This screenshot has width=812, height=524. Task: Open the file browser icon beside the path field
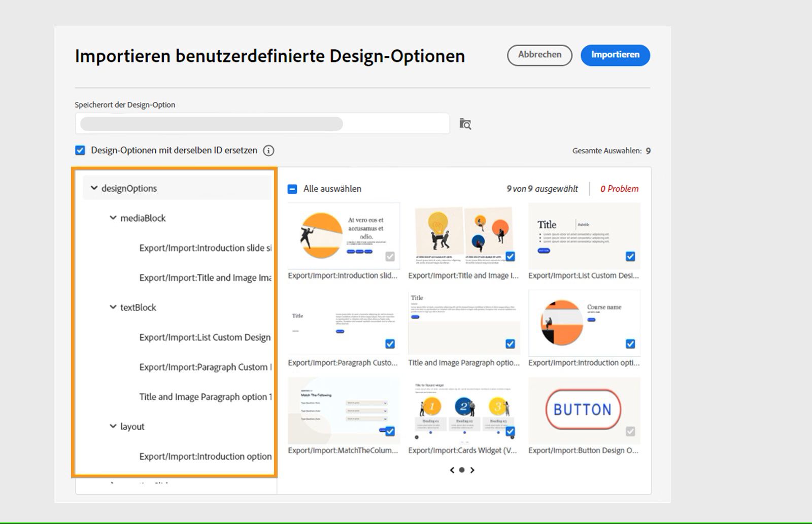(465, 123)
